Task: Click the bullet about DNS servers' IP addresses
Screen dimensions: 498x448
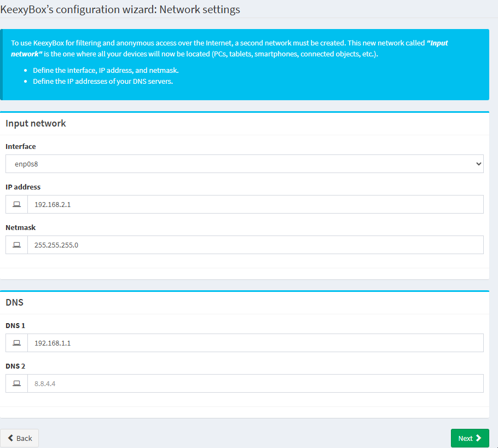Action: click(103, 82)
